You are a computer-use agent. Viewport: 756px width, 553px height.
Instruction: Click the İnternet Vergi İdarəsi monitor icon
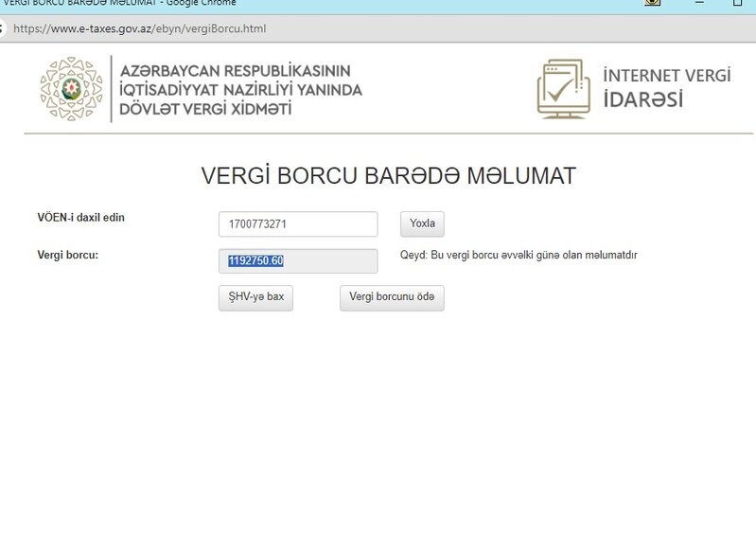(x=564, y=89)
